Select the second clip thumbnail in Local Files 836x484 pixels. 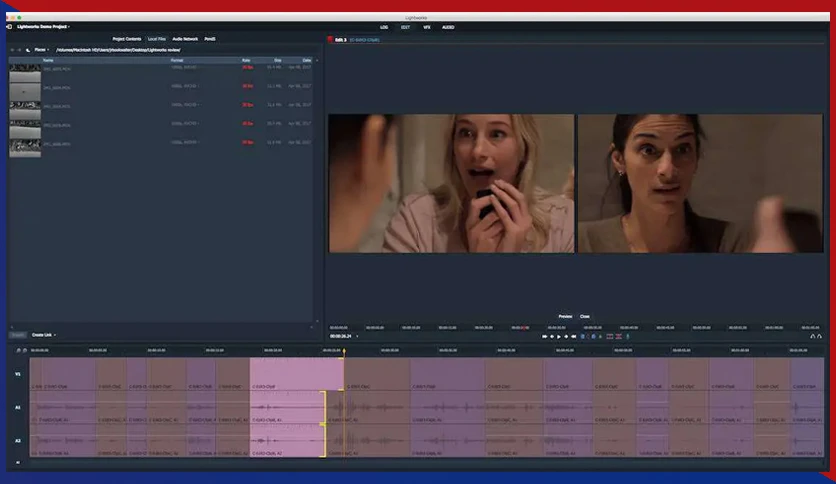[x=25, y=92]
